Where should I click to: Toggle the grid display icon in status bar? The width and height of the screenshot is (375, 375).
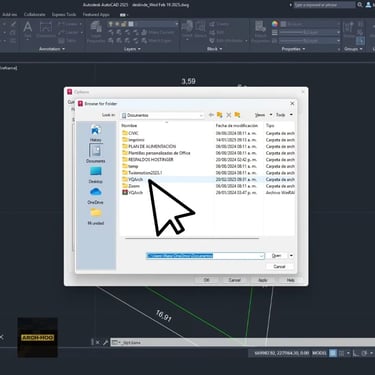(333, 353)
